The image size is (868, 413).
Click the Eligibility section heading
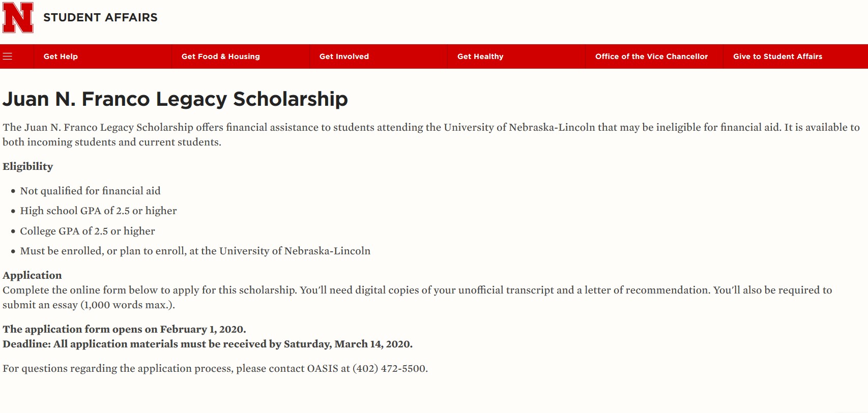(x=28, y=166)
